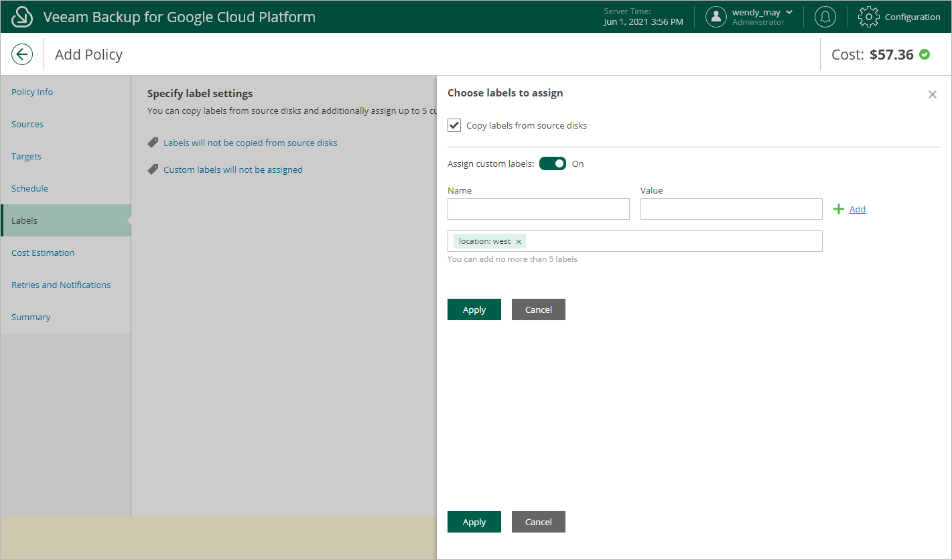Close the Choose labels panel
This screenshot has height=560, width=952.
(932, 94)
